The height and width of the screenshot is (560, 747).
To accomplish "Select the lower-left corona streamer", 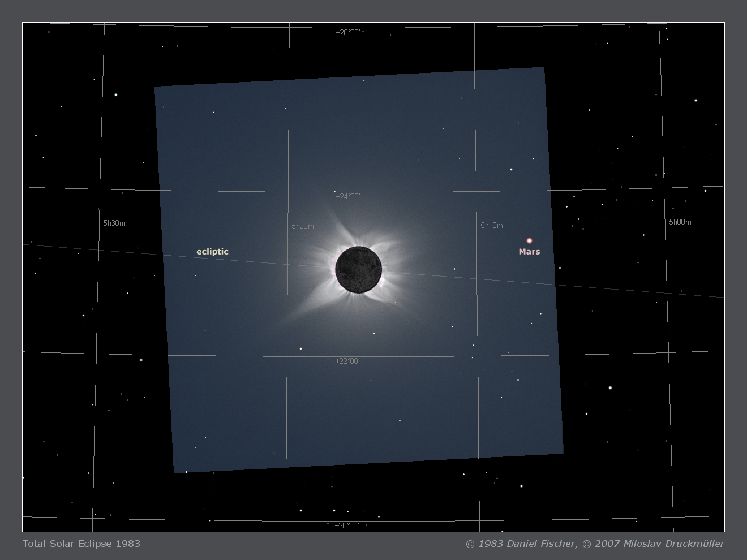I will 311,305.
